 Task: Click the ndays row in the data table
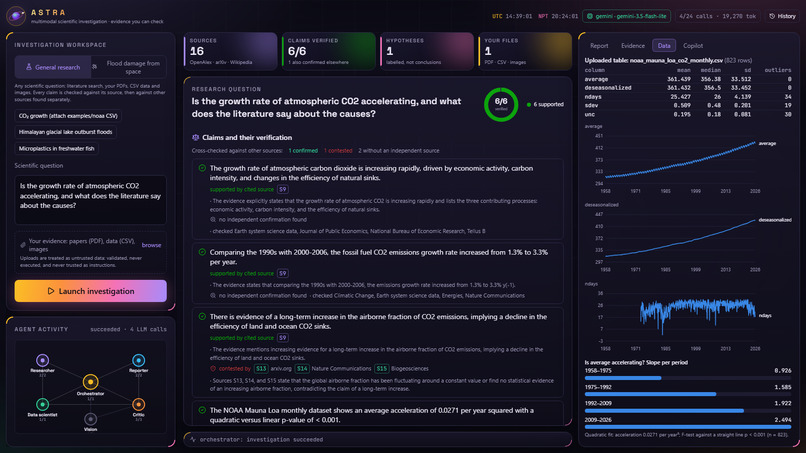[688, 97]
